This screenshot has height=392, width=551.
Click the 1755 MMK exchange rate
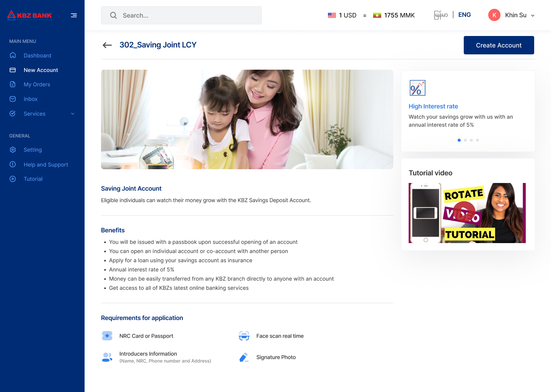[399, 15]
